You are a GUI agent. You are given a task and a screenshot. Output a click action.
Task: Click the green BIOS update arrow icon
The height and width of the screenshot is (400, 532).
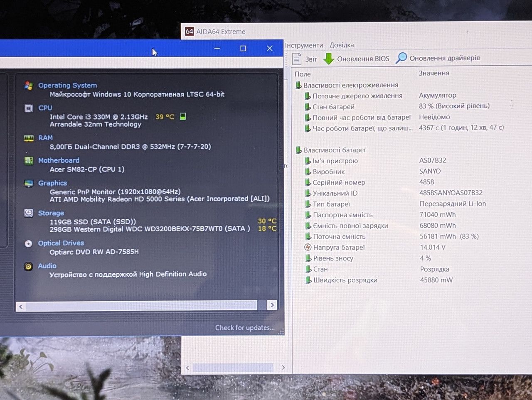click(x=329, y=59)
